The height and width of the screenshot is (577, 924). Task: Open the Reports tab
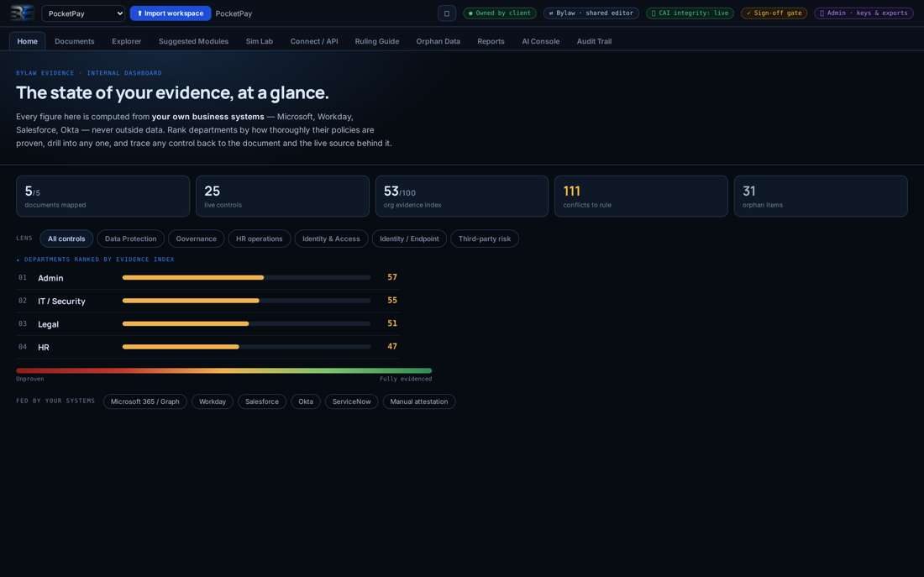point(491,41)
